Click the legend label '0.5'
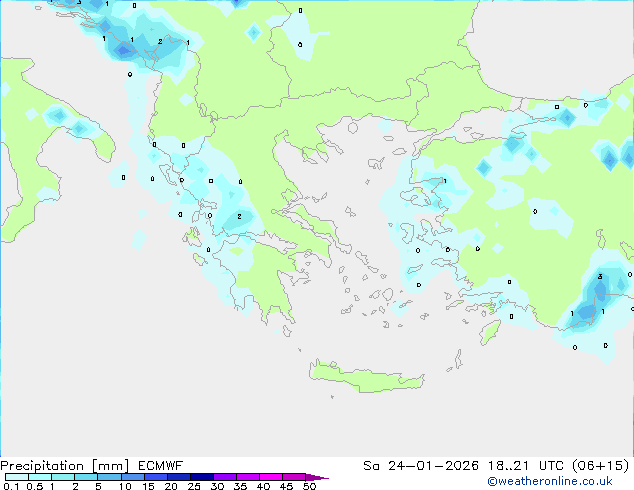The image size is (634, 490). tap(34, 486)
